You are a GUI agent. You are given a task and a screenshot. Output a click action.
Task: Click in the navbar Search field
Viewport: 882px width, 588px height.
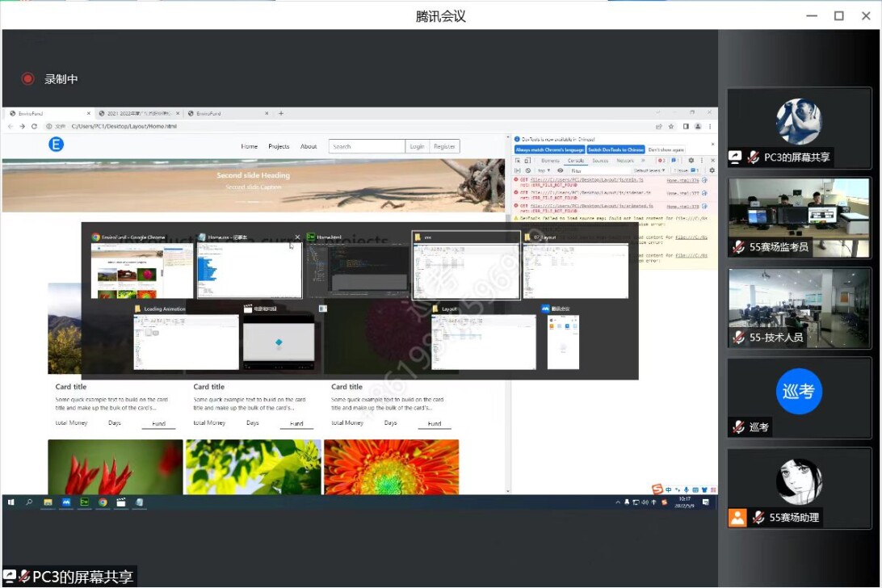pos(367,146)
